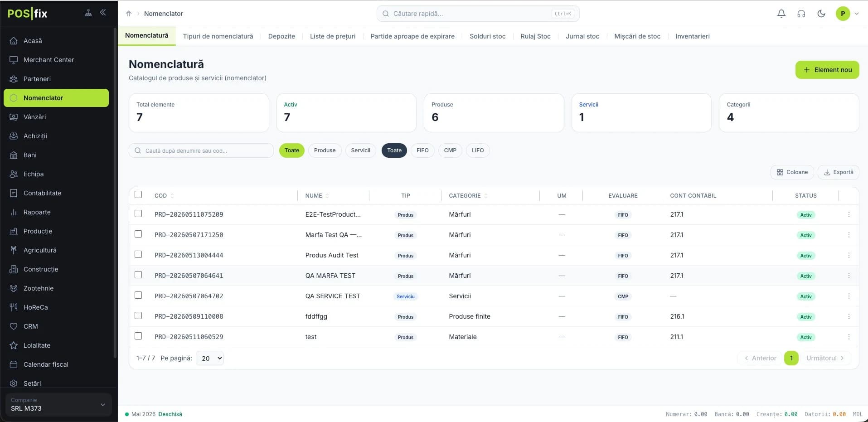Check the select-all checkbox in table header
This screenshot has width=868, height=422.
[138, 194]
